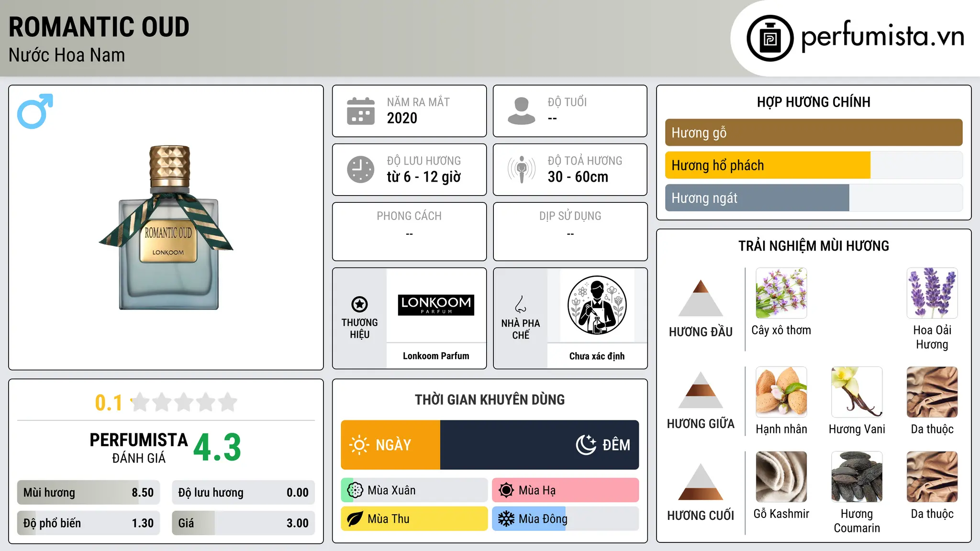Click the Hương giữa pyramid icon
The image size is (980, 551).
(701, 390)
